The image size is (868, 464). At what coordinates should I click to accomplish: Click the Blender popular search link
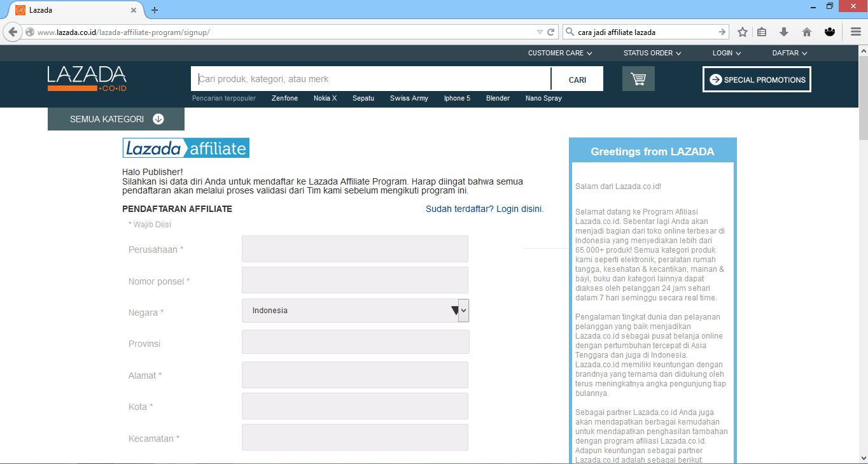pos(498,98)
